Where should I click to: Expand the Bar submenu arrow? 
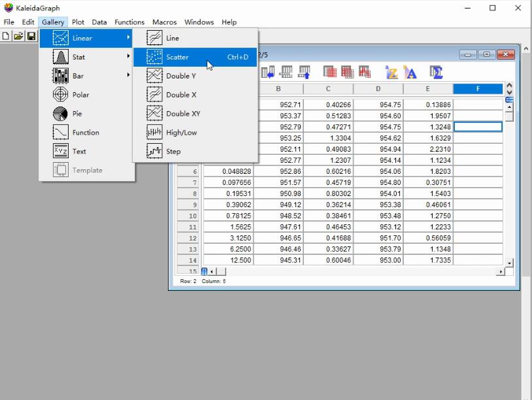tap(129, 75)
